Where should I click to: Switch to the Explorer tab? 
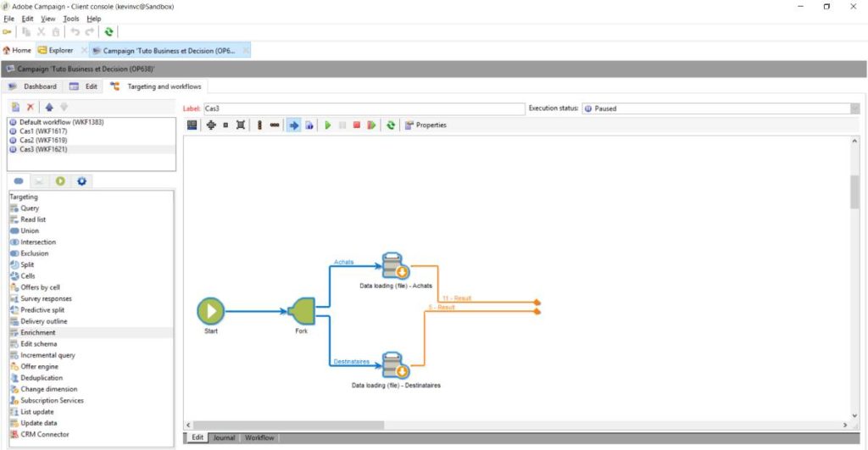[x=56, y=50]
